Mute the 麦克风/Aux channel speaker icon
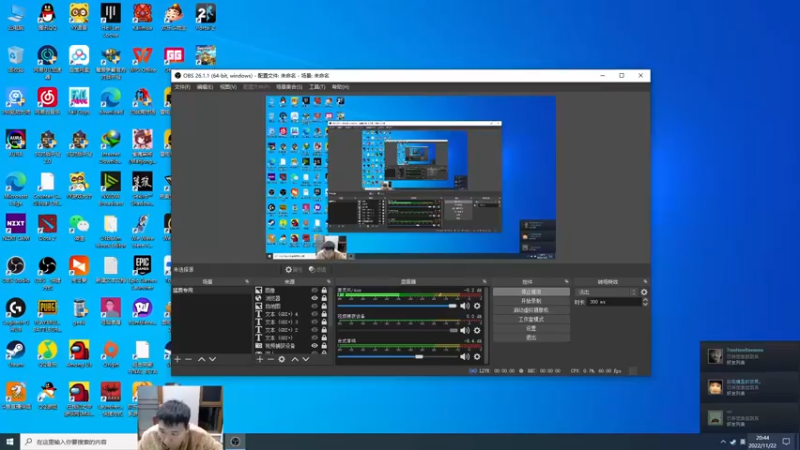Viewport: 800px width, 450px height. point(465,306)
